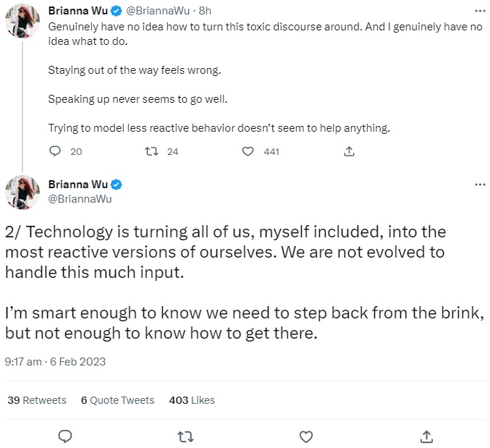Share the first tweet via upload icon

(x=349, y=151)
